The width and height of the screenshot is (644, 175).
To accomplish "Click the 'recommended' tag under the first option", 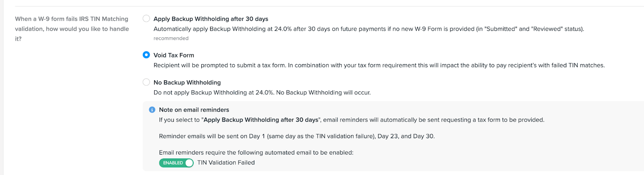I will [171, 38].
